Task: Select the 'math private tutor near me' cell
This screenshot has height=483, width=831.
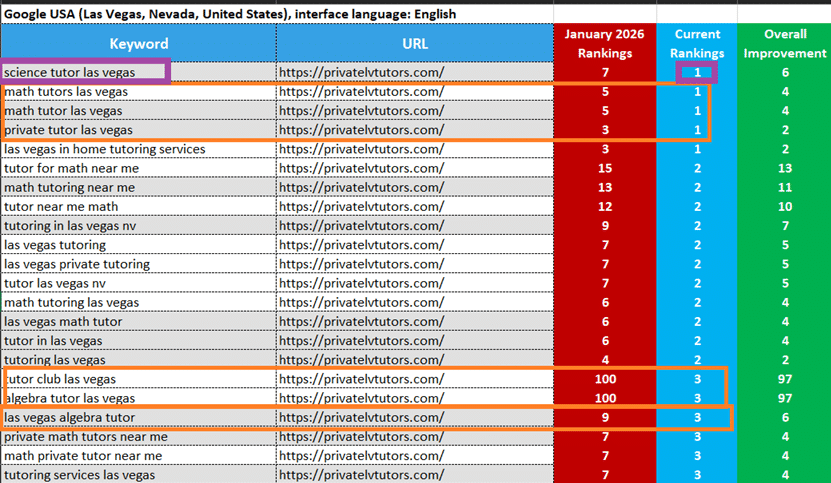Action: click(x=138, y=455)
